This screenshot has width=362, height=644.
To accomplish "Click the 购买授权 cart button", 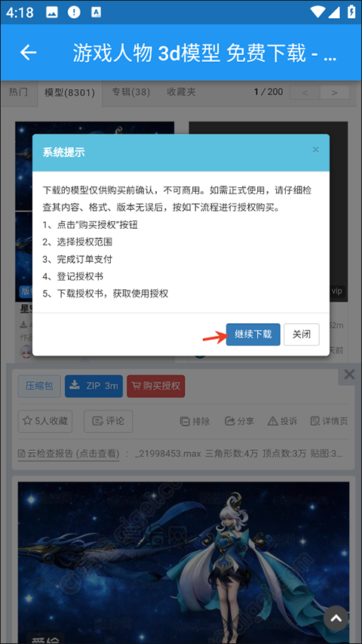I will [x=156, y=386].
